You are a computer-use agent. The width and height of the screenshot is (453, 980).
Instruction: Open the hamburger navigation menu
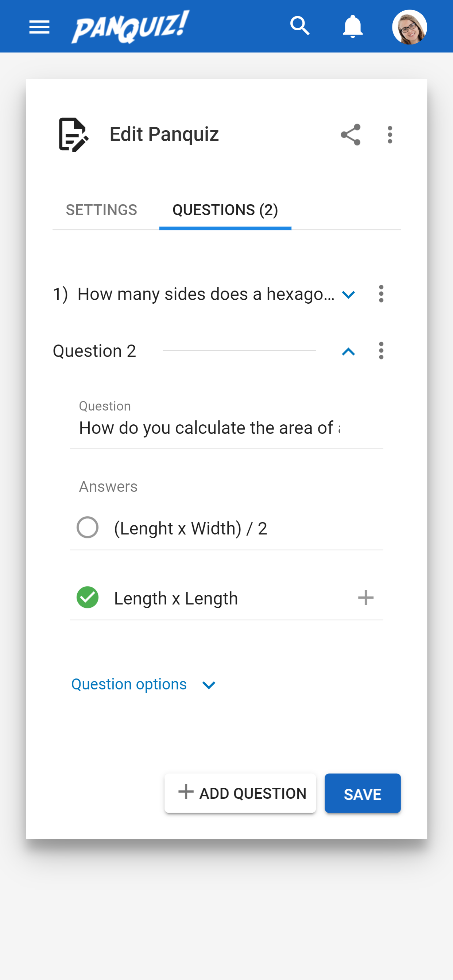[39, 27]
